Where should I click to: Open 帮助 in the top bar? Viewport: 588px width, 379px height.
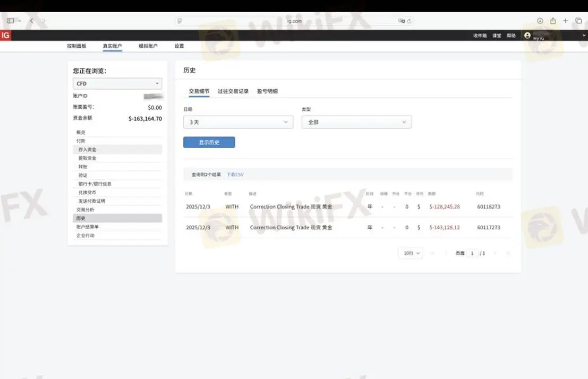511,36
